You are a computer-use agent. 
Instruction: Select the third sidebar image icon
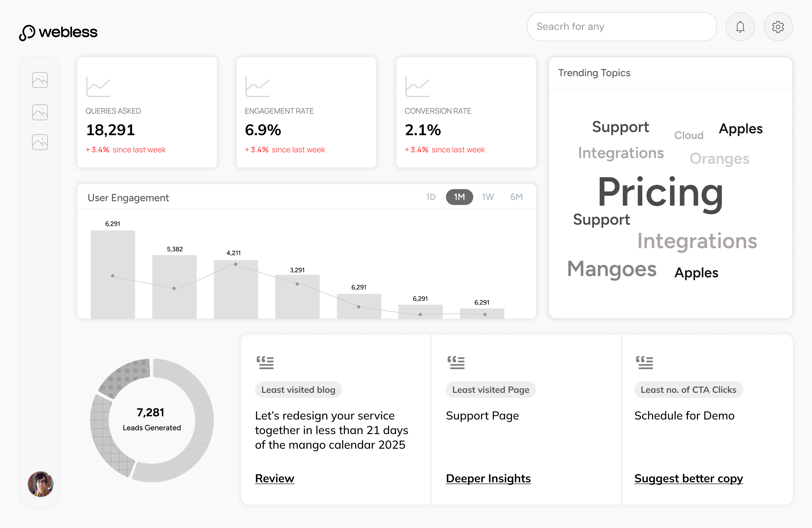point(40,142)
